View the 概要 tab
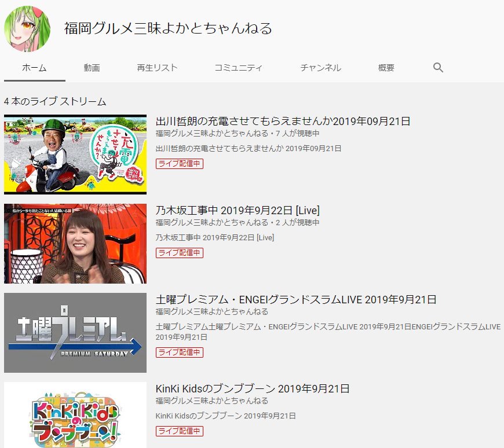This screenshot has height=448, width=504. pos(386,68)
